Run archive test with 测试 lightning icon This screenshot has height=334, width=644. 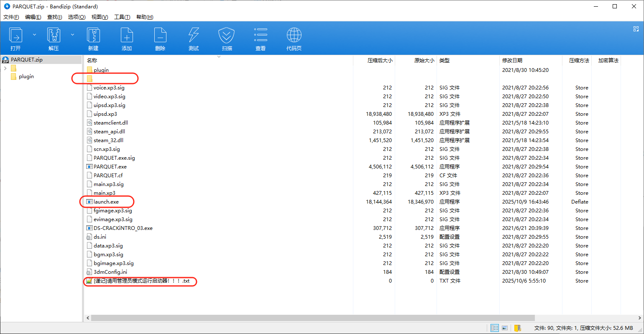point(193,38)
